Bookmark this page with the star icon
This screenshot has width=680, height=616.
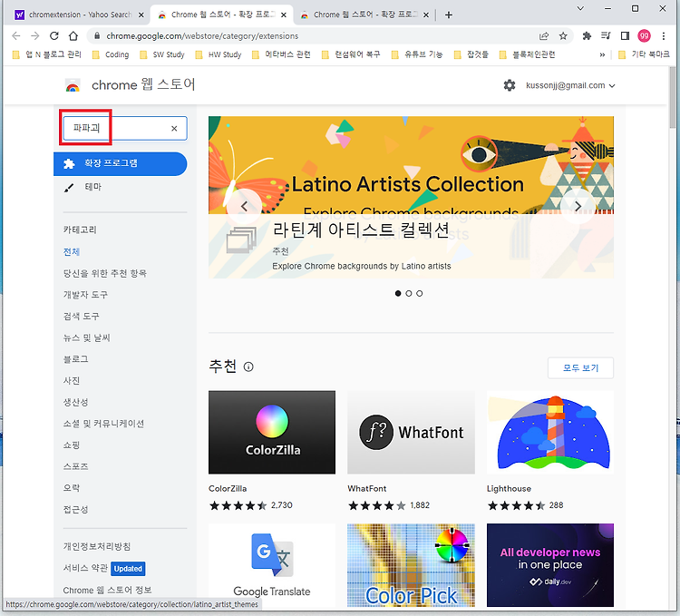coord(563,36)
